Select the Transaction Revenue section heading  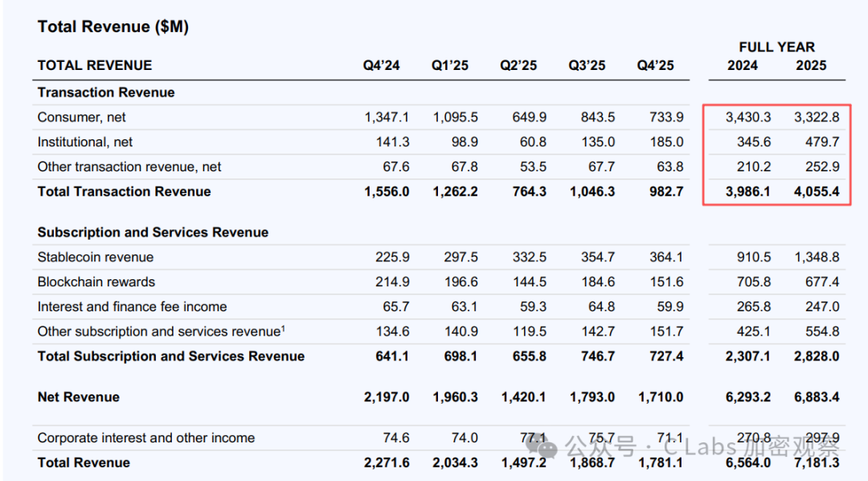(x=106, y=92)
